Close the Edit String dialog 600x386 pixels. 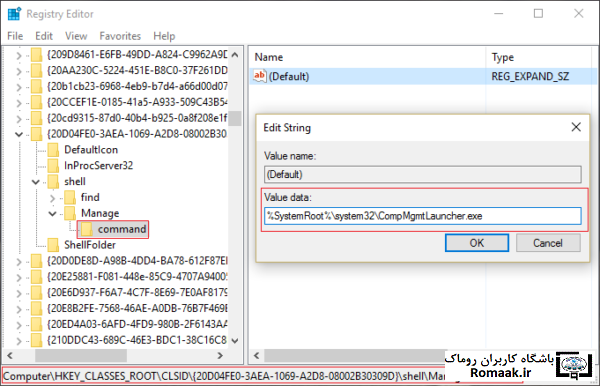576,127
